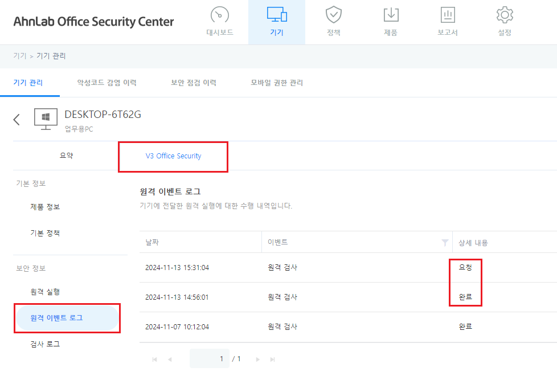Open the 정책 shield policy icon

tap(334, 15)
